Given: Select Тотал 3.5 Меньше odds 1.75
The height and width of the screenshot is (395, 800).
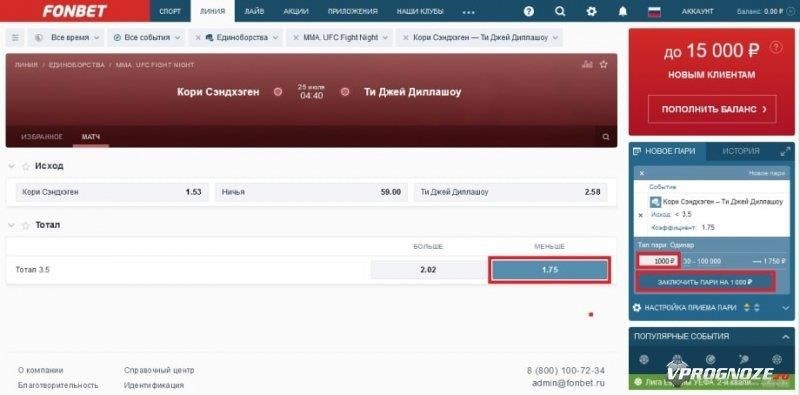Looking at the screenshot, I should pos(549,270).
